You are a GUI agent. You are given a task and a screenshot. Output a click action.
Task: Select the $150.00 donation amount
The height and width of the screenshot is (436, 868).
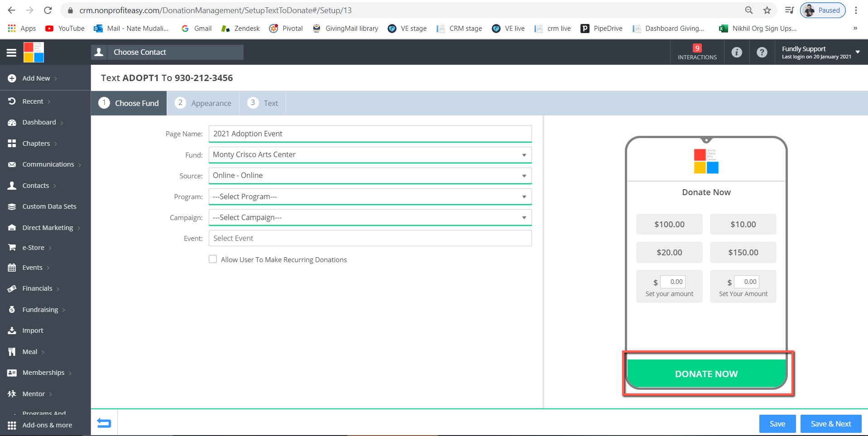tap(743, 252)
